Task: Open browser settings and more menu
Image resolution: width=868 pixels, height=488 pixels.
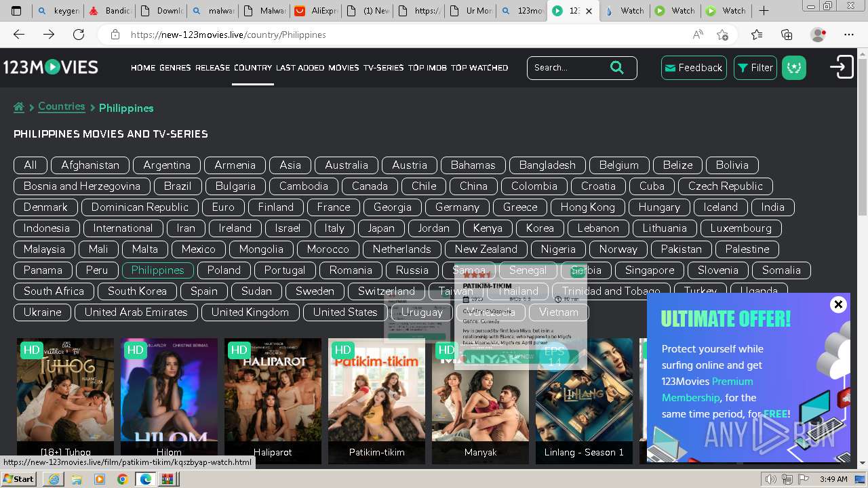Action: tap(849, 35)
